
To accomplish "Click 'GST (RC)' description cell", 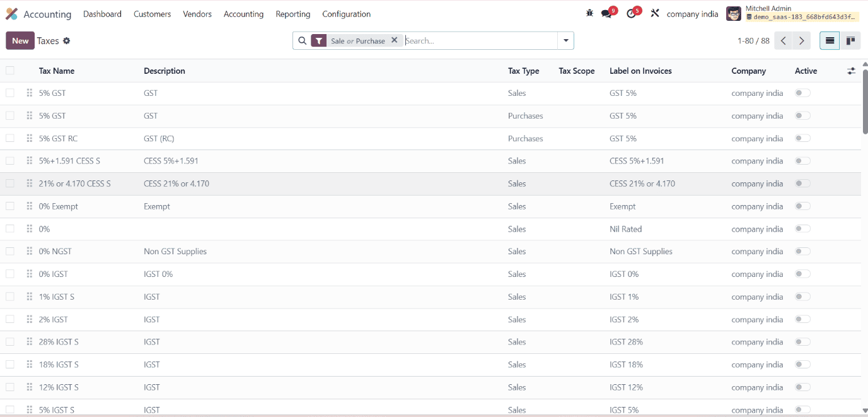I will 159,138.
